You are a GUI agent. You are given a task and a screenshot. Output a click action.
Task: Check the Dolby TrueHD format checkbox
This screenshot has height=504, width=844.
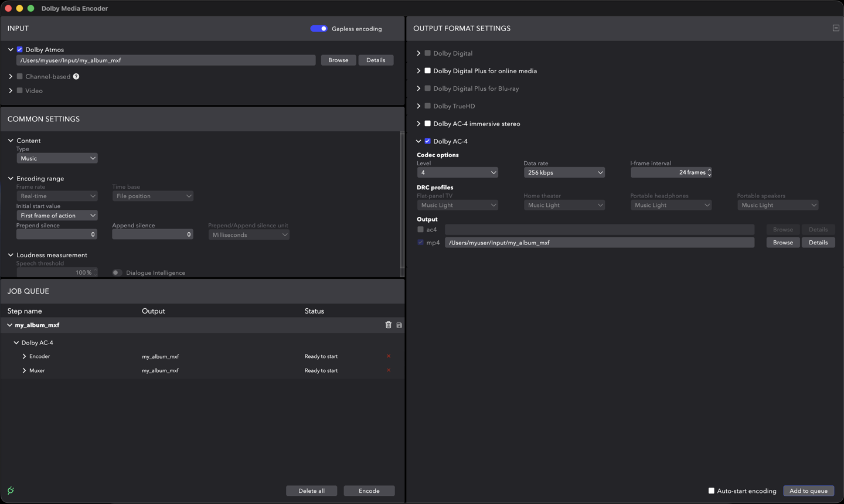point(428,106)
